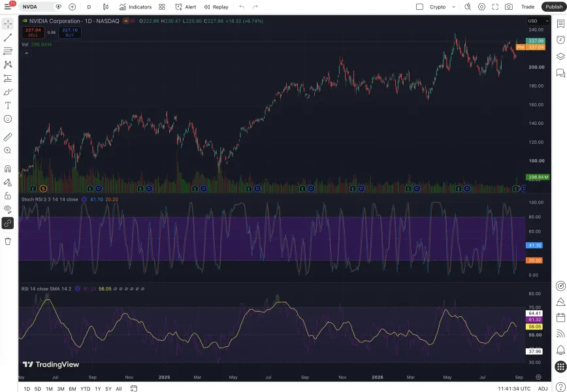Open the Fibonacci and Gann tools
Screen dimensions: 567x392
tap(8, 51)
